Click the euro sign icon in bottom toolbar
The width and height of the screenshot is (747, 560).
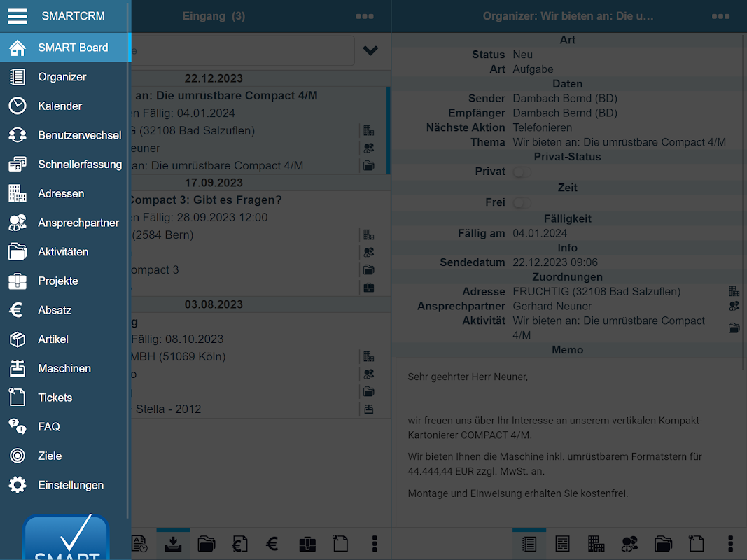click(272, 544)
